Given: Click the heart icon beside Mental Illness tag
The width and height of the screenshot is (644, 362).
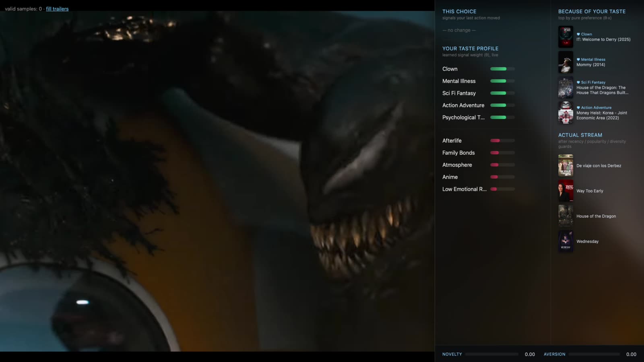Looking at the screenshot, I should (578, 60).
